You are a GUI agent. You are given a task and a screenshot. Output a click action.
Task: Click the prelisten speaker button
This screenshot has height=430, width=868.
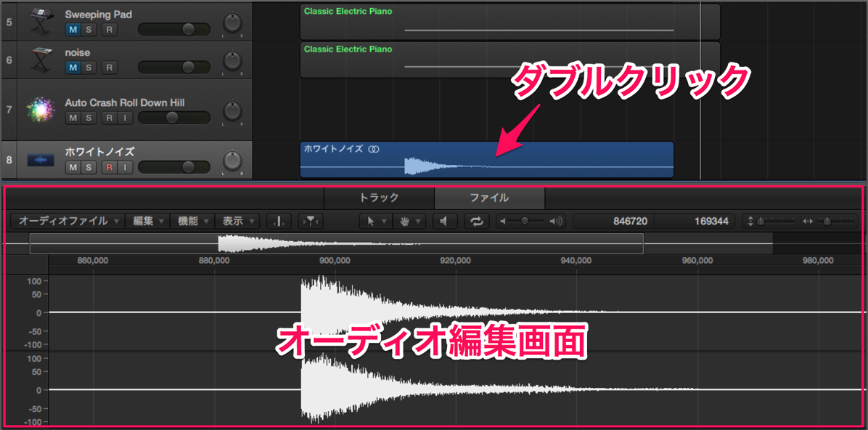444,221
